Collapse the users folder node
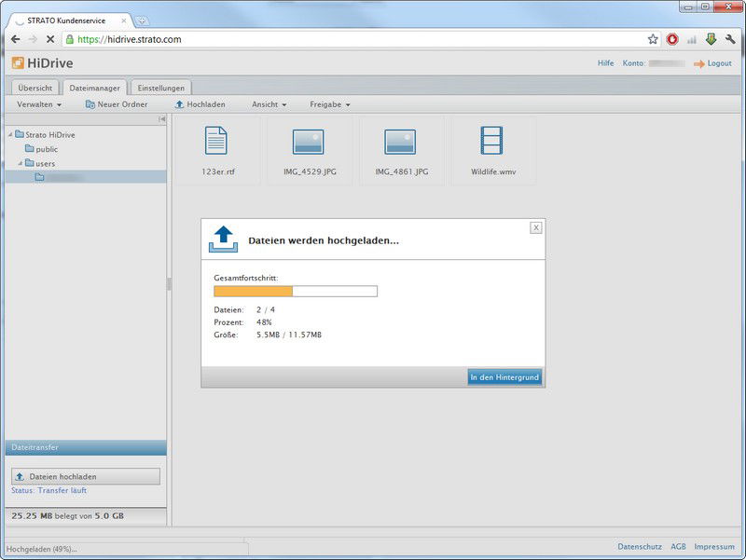The width and height of the screenshot is (746, 560). point(21,164)
